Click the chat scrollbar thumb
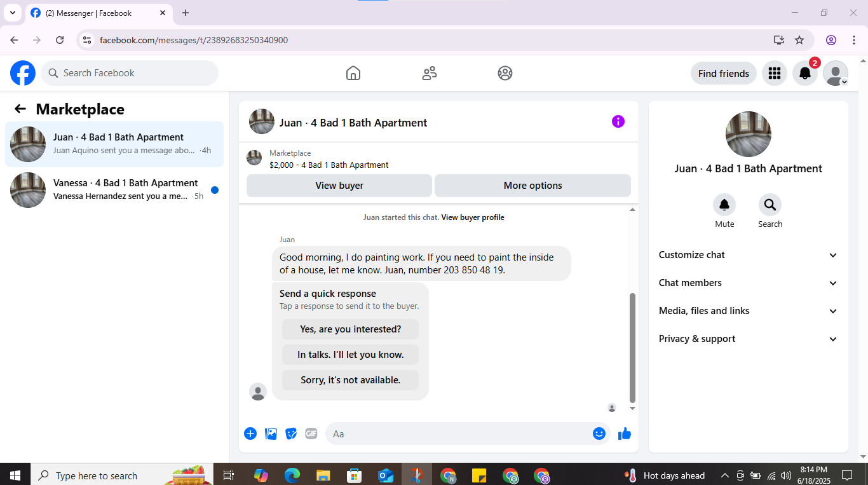868x485 pixels. point(632,347)
